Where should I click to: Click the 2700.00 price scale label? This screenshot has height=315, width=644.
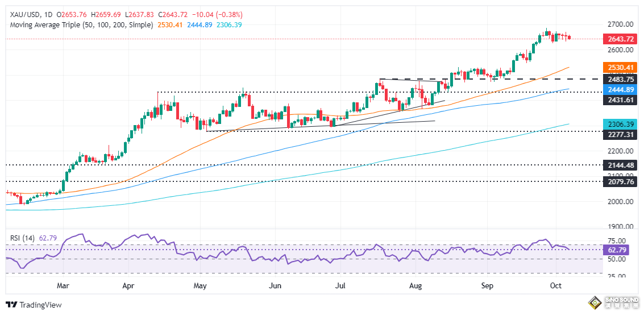[622, 24]
